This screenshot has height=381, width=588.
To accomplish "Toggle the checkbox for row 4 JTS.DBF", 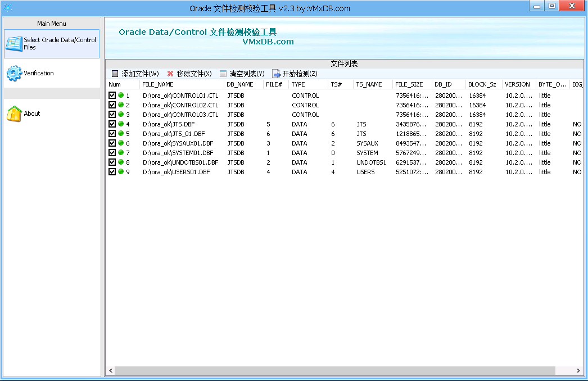I will (x=112, y=124).
